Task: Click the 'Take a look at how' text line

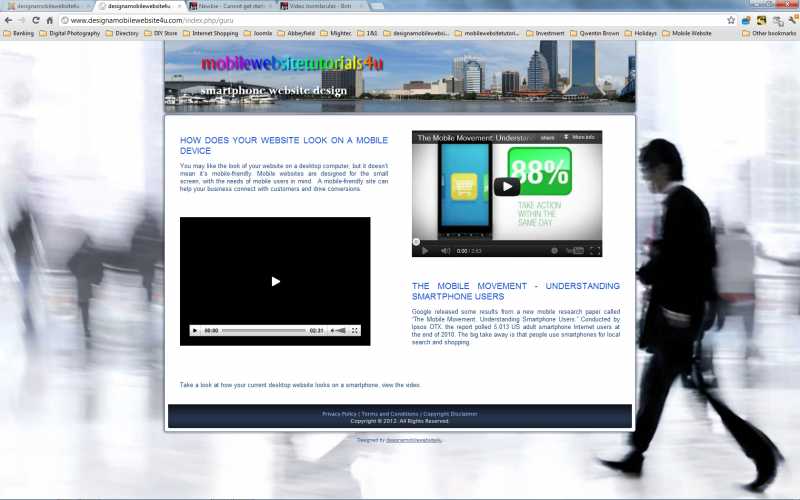Action: click(x=300, y=385)
